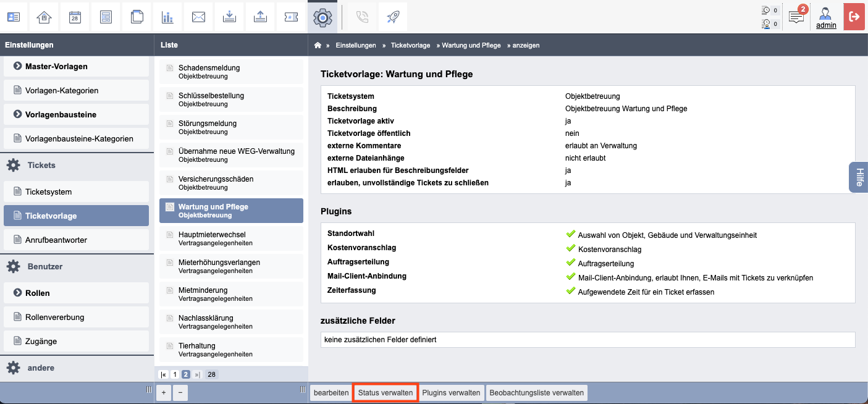This screenshot has width=868, height=404.
Task: Expand Master-Vorlagen in settings sidebar
Action: 77,66
